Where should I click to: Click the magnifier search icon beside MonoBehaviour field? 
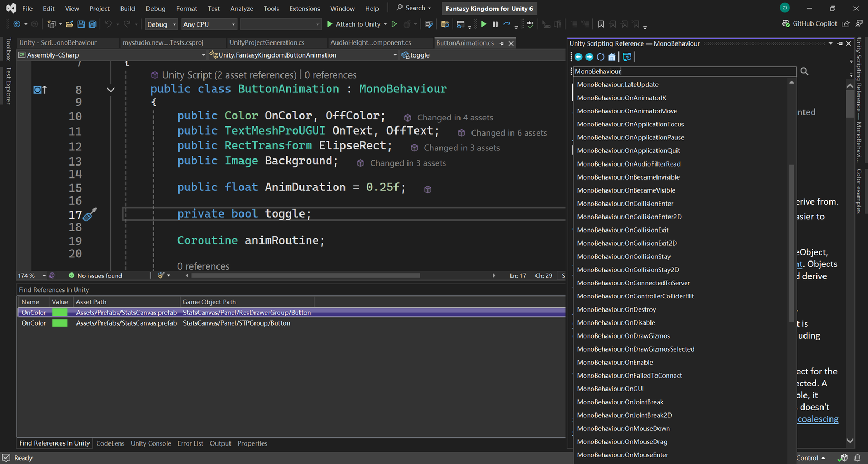805,72
